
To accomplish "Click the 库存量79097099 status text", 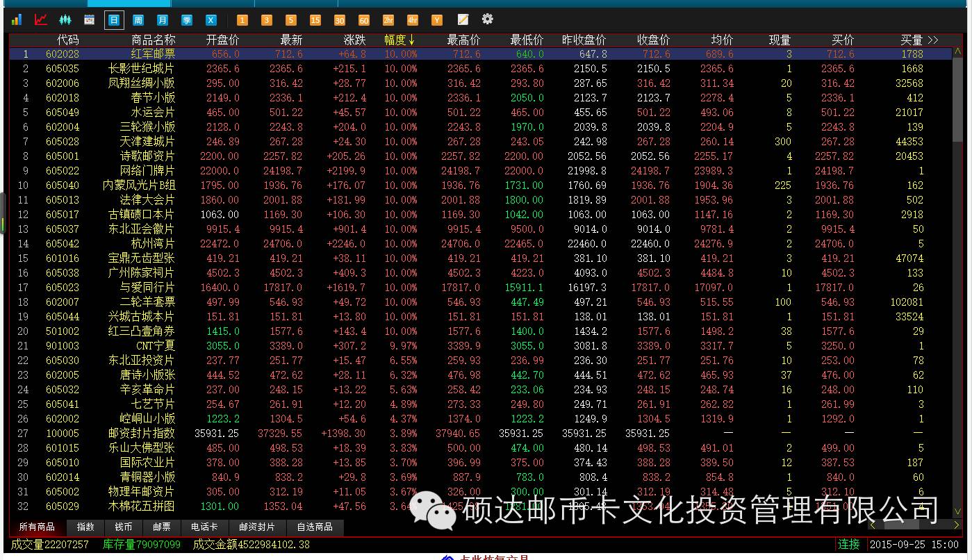I will pos(142,545).
